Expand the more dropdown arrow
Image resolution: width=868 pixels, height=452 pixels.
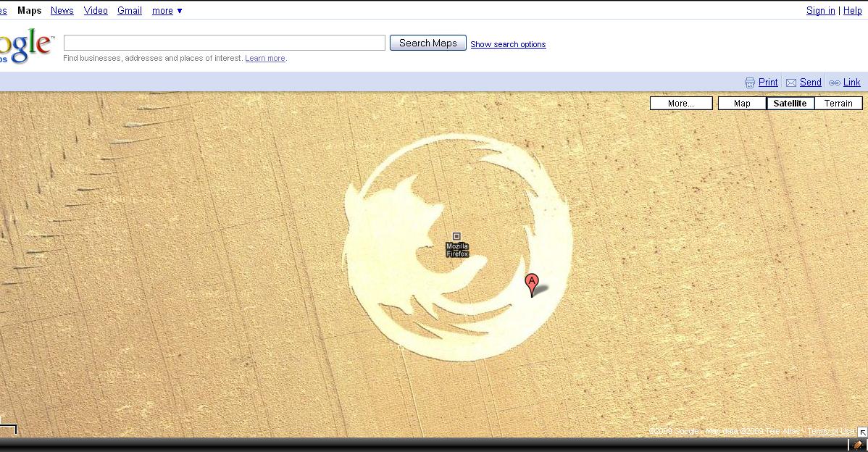180,11
